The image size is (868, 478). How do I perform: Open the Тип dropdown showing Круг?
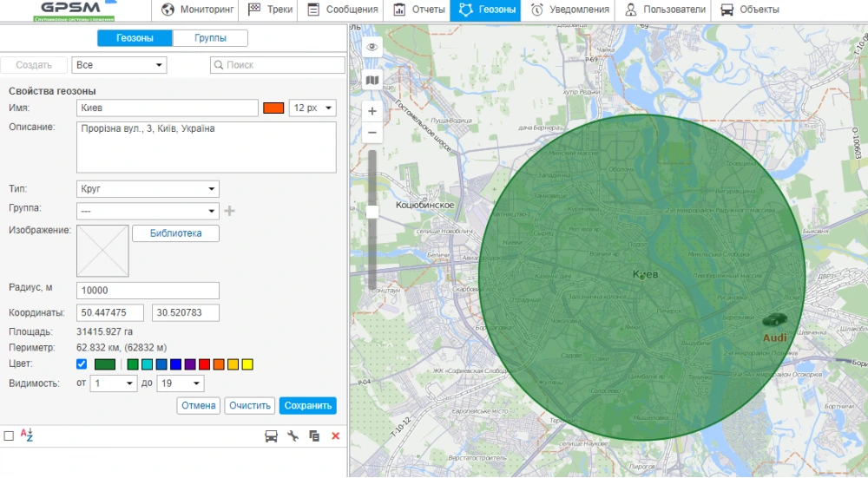tap(148, 189)
